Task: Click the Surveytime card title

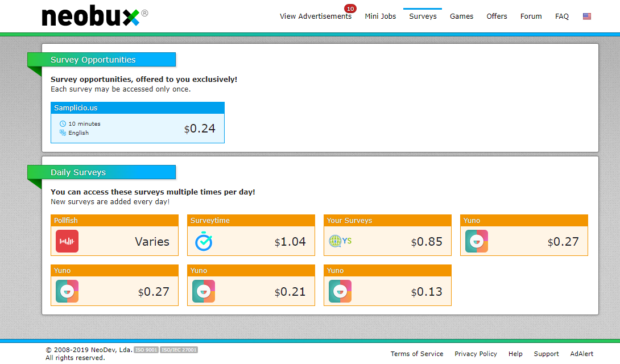Action: (210, 221)
